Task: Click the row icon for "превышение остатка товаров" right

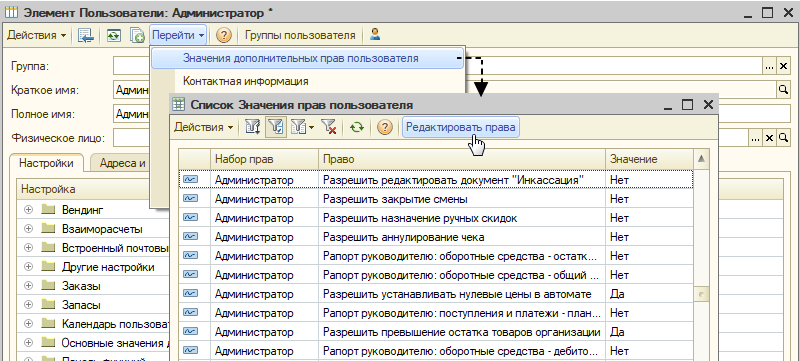Action: 190,332
